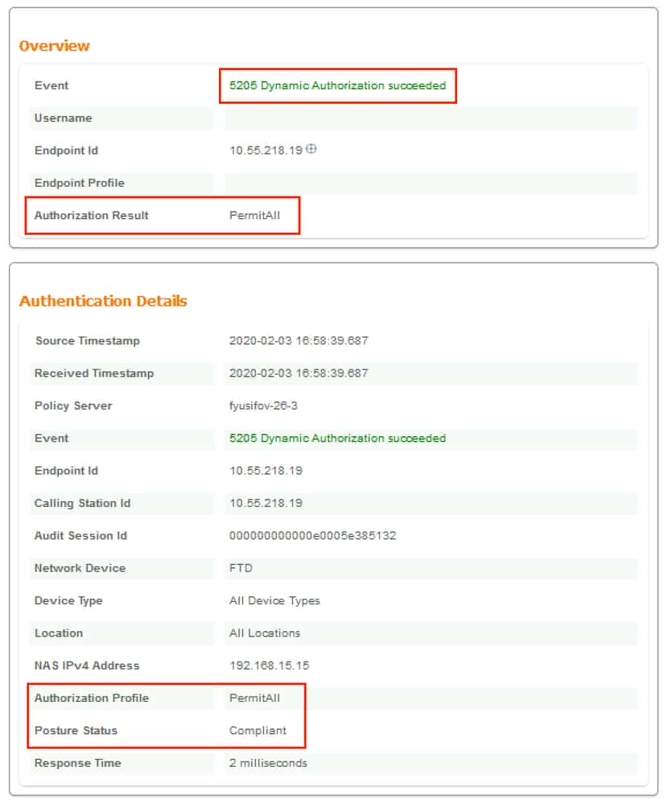Viewport: 672px width, 804px height.
Task: Select the 10.55.218.19 value in the Authentication Details Endpoint Id row
Action: [x=266, y=471]
